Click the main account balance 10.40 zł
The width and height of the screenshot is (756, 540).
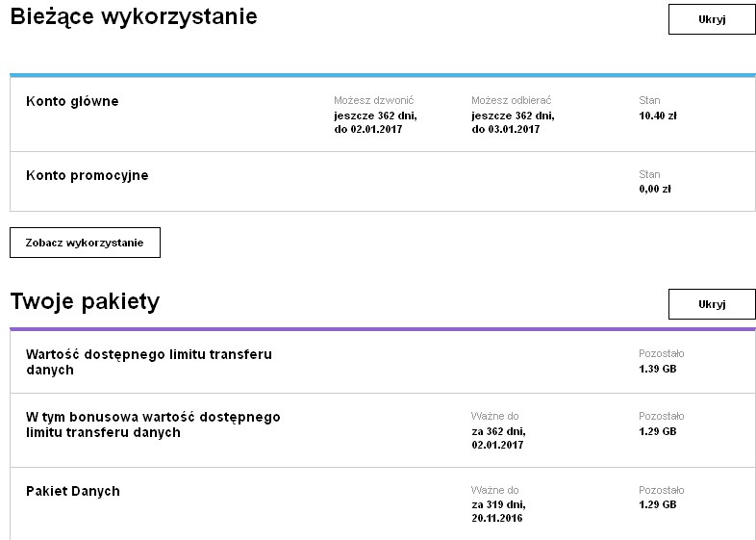click(659, 116)
